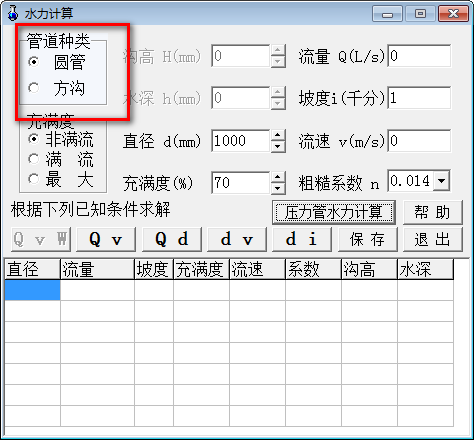Click the 坡度i(千分) input field
The width and height of the screenshot is (474, 440).
(419, 98)
